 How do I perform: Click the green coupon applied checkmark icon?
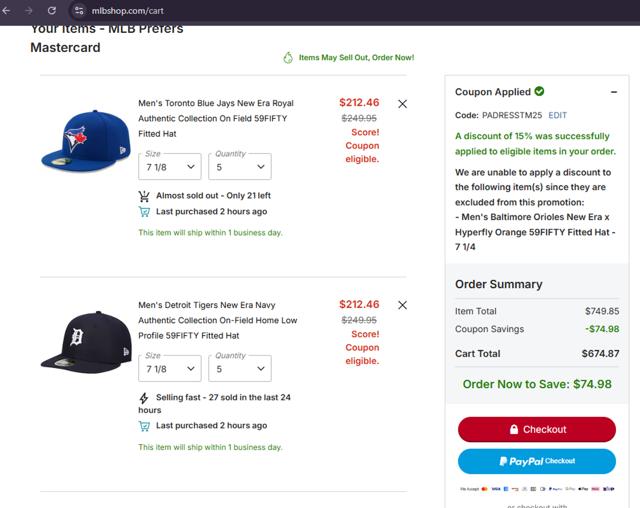(540, 92)
